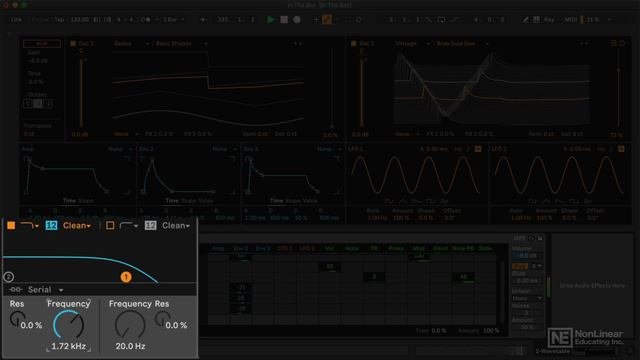
Task: Click Filter 1 Res knob
Action: tap(17, 319)
